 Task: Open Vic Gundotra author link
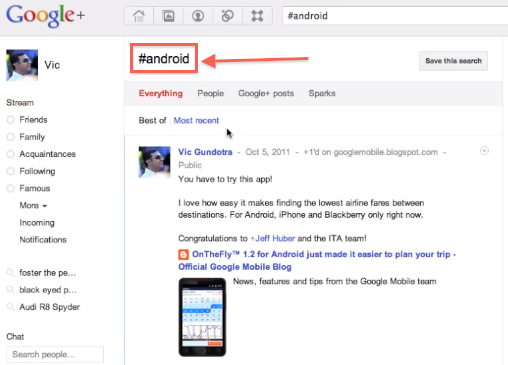click(x=205, y=152)
